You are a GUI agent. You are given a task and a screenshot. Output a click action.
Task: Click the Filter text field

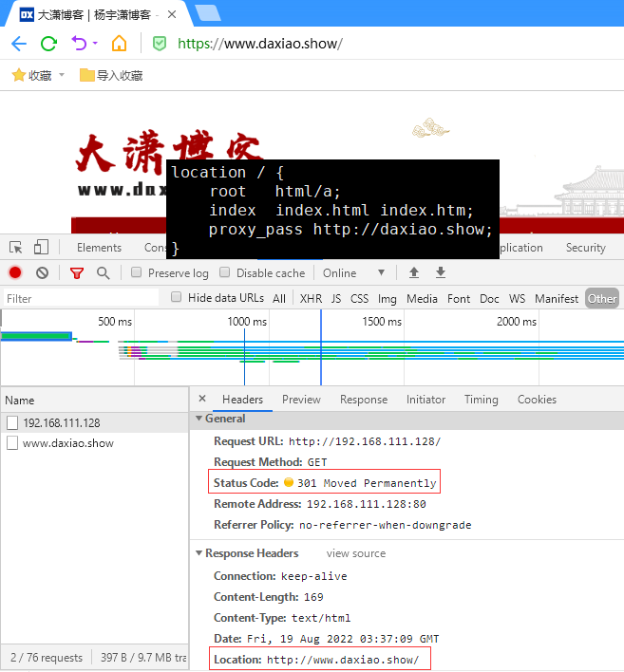82,298
